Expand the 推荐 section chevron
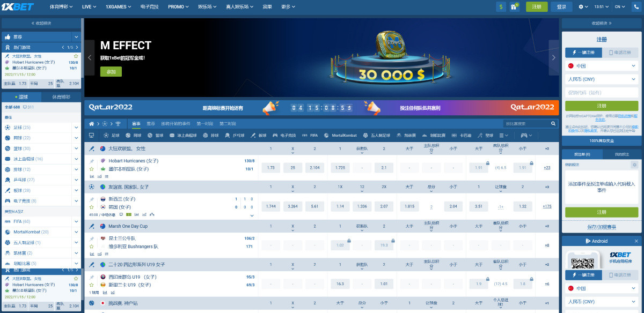Screen dimensions: 644x313 tap(76, 37)
